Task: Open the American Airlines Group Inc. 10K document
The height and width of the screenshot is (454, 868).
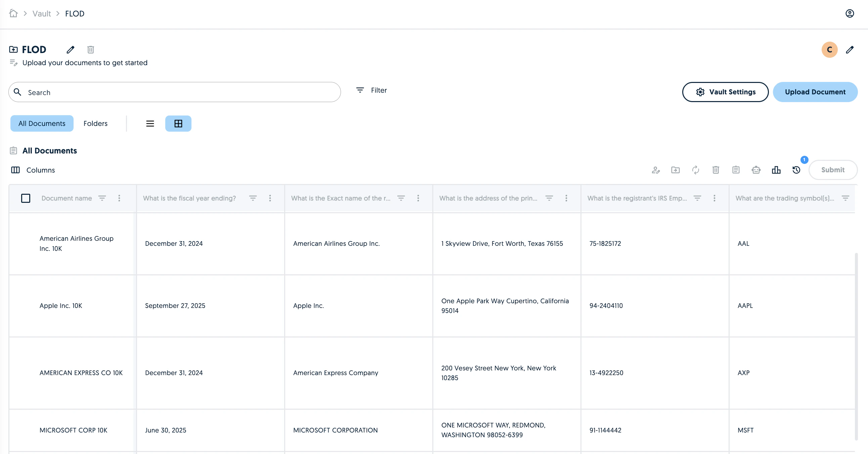Action: click(x=77, y=243)
